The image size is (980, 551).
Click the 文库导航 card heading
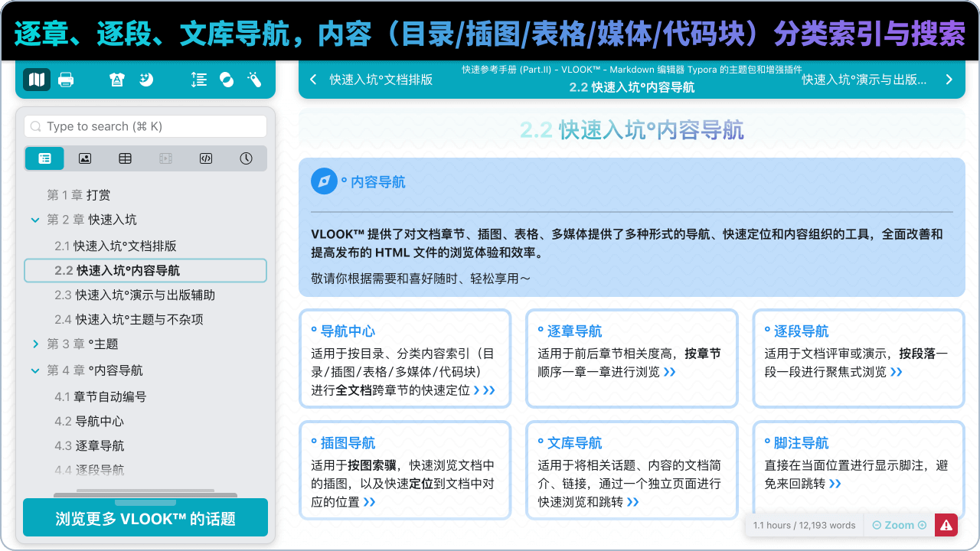pos(570,443)
